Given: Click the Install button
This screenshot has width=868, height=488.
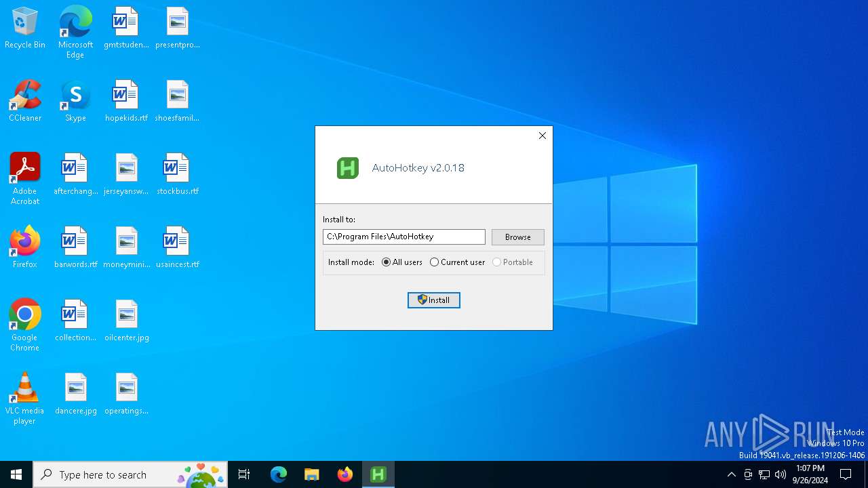Looking at the screenshot, I should 434,300.
